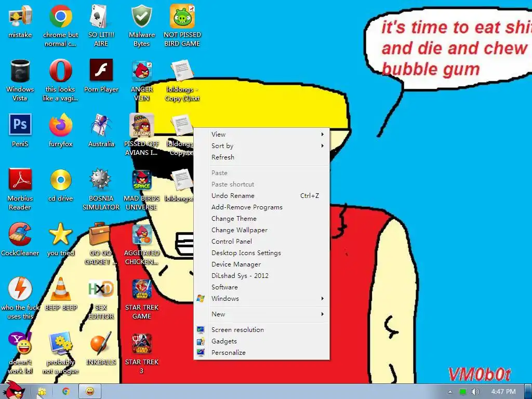The height and width of the screenshot is (399, 532).
Task: Show hidden tray icons arrow
Action: (450, 392)
